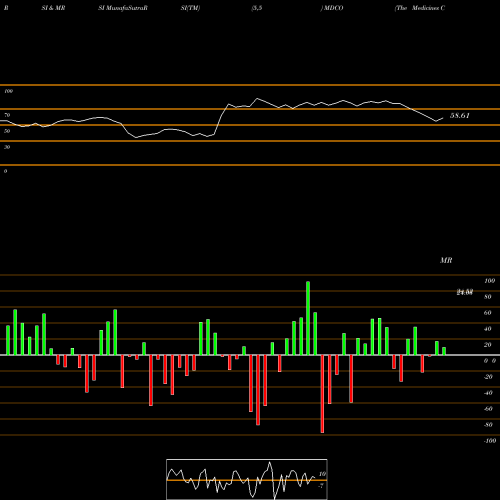Click the 80 label on the MR axis
This screenshot has width=500, height=500.
coord(488,297)
